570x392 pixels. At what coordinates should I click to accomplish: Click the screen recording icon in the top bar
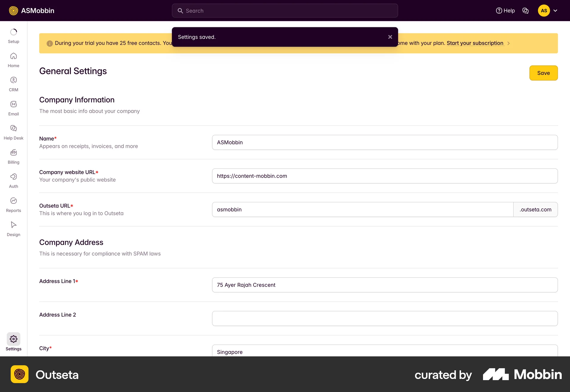click(525, 10)
